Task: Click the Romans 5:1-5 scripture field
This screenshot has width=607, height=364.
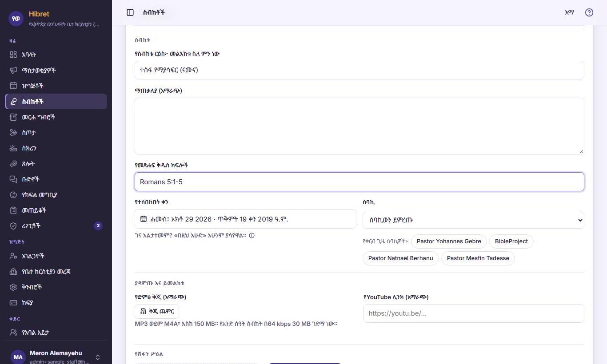Action: [x=359, y=182]
